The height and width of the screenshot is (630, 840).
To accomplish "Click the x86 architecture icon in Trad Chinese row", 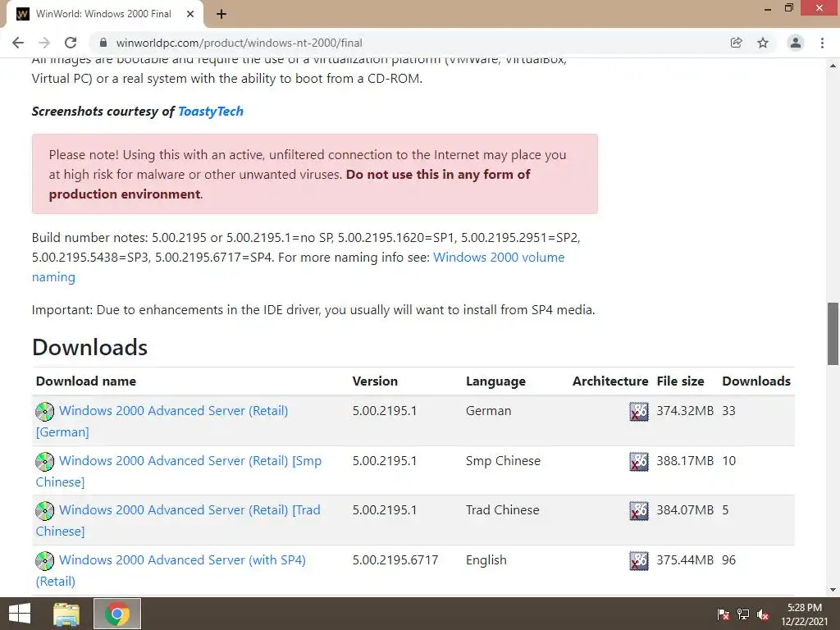I will click(638, 510).
